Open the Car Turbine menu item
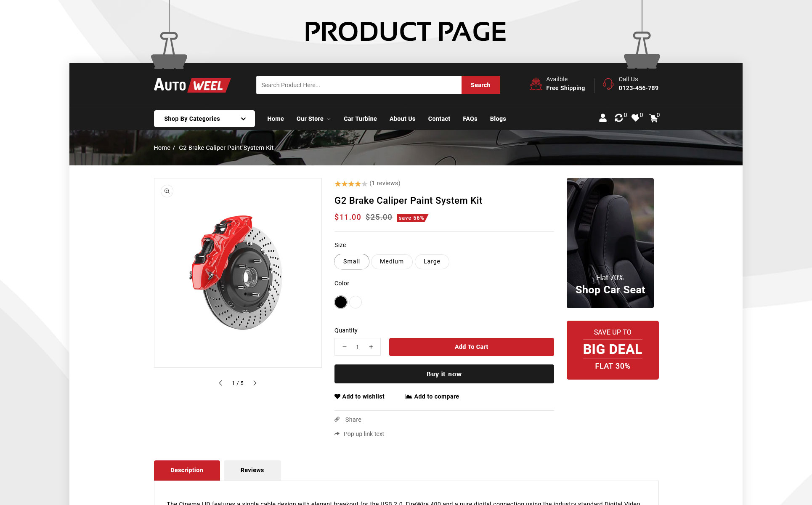The height and width of the screenshot is (505, 812). [360, 119]
